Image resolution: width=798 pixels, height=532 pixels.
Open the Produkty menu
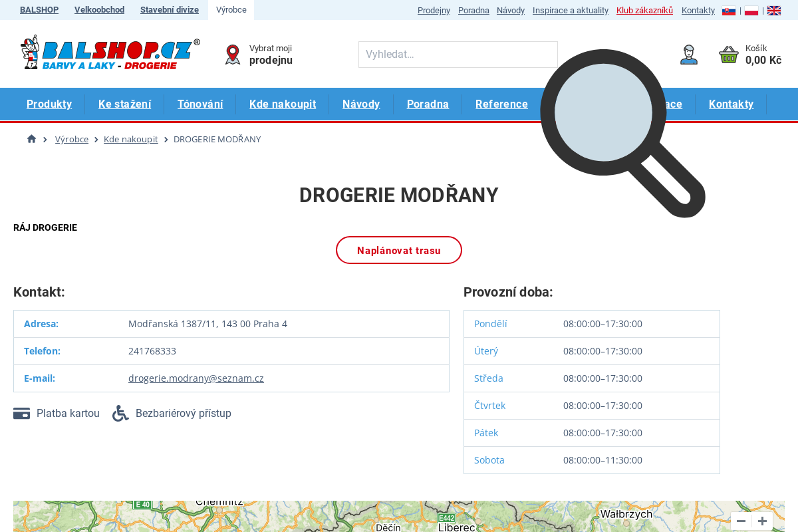tap(49, 104)
